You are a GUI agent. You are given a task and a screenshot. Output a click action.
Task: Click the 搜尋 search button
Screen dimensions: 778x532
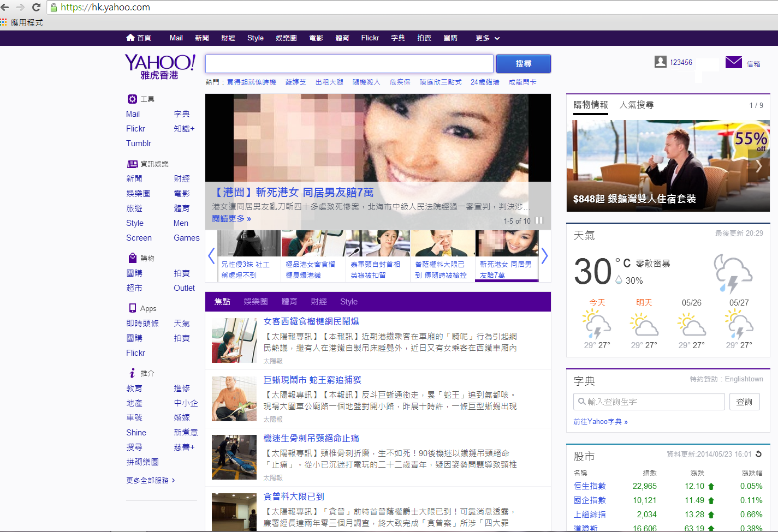click(524, 64)
